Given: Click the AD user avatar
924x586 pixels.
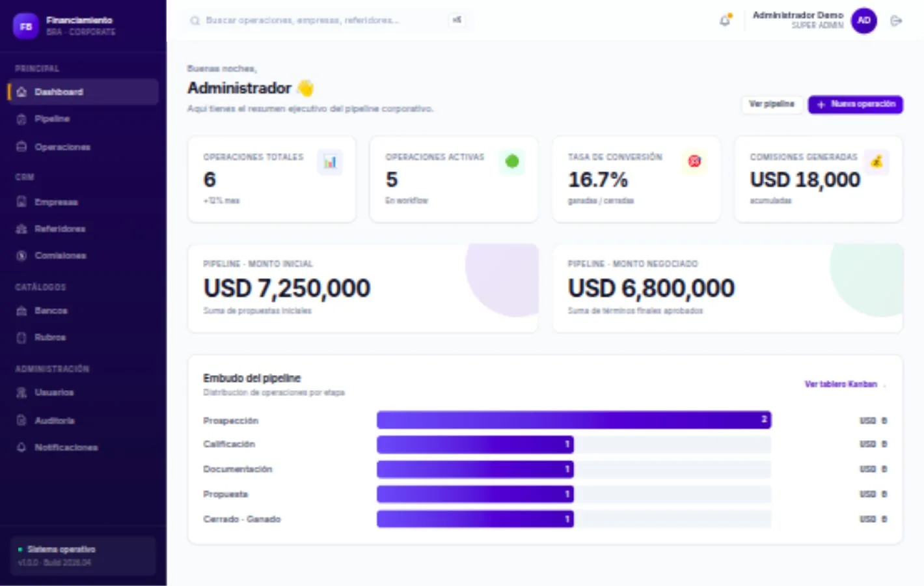Looking at the screenshot, I should (864, 21).
